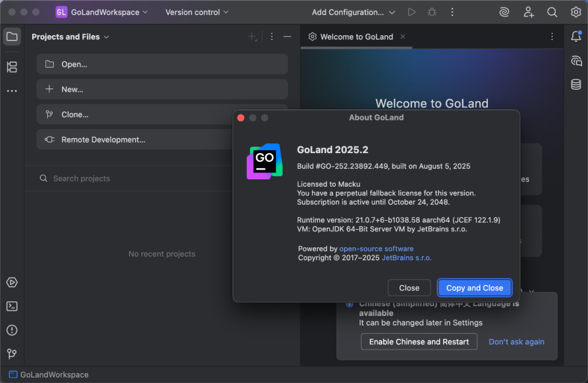
Task: Open the Problems tool window icon
Action: [x=12, y=330]
